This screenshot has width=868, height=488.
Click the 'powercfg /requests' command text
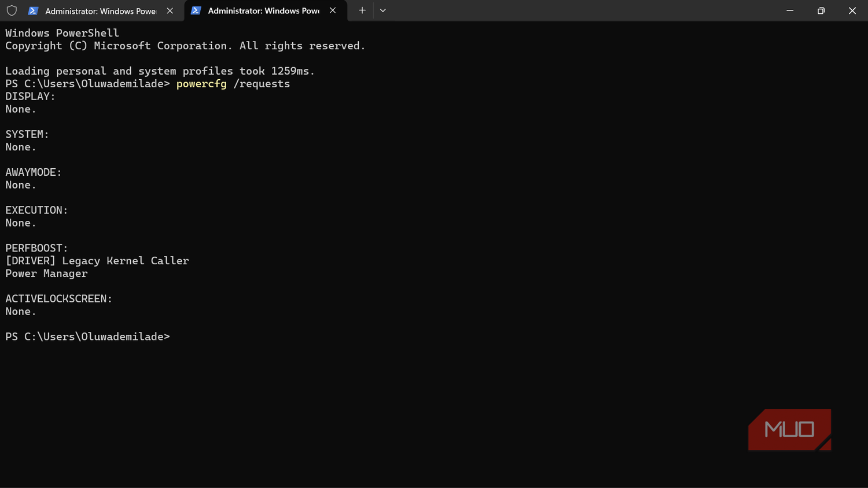[233, 84]
